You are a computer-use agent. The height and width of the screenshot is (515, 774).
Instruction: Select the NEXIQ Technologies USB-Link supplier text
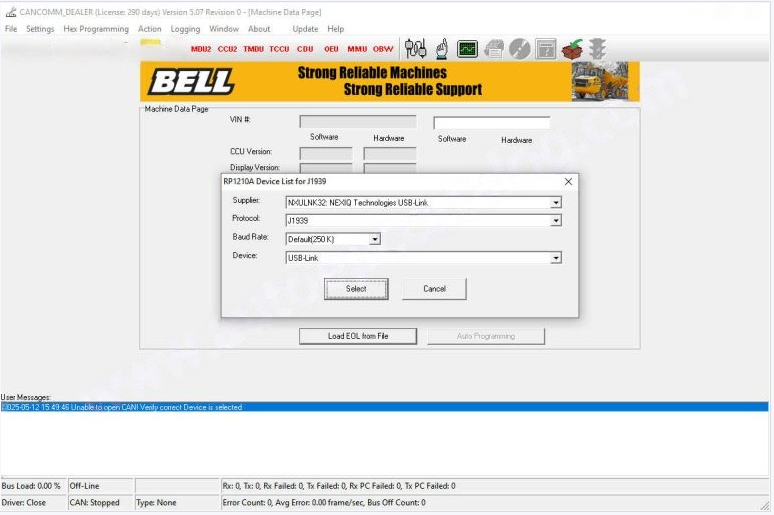click(x=358, y=202)
